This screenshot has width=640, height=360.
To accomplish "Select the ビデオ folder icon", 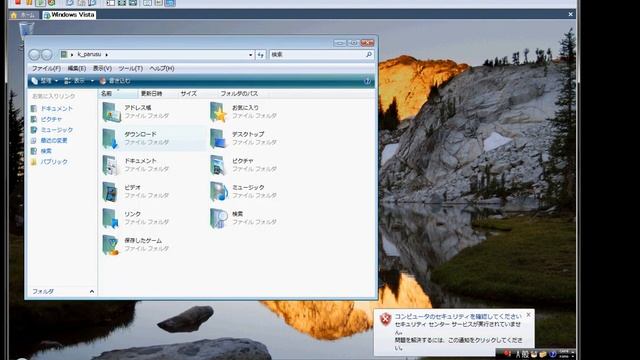I will tap(111, 191).
